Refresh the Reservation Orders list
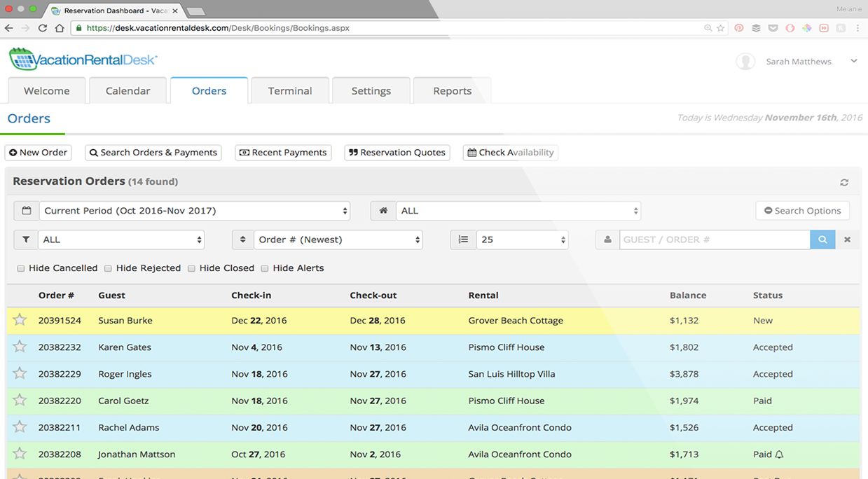 [844, 182]
